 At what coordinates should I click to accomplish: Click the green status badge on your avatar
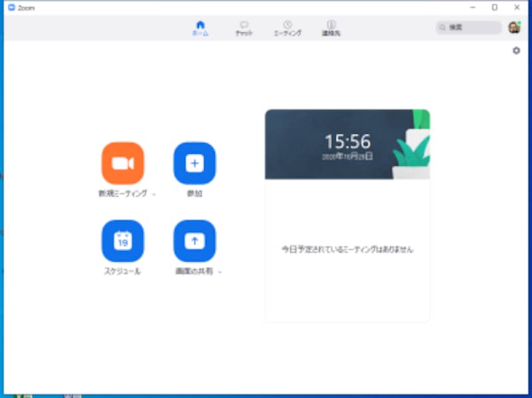[x=519, y=22]
